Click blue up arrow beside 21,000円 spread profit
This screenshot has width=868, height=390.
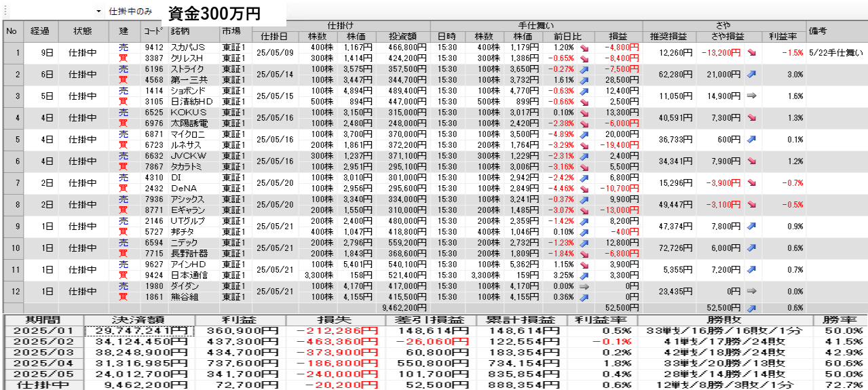[751, 75]
